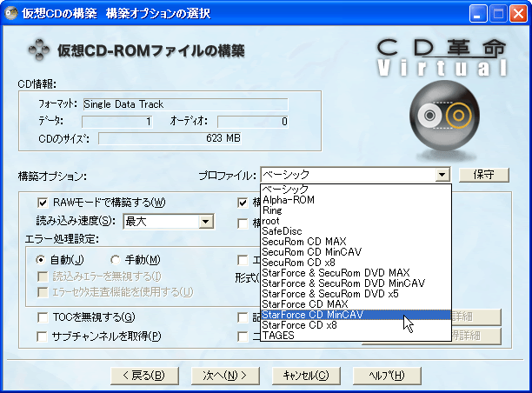Image resolution: width=532 pixels, height=393 pixels.
Task: Choose TAGES profile
Action: (x=356, y=336)
